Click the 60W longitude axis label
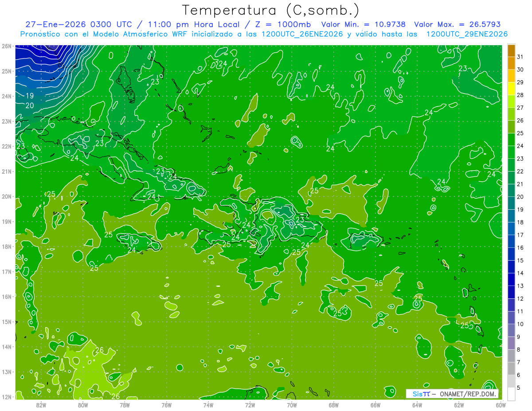This screenshot has height=411, width=532. coord(501,404)
